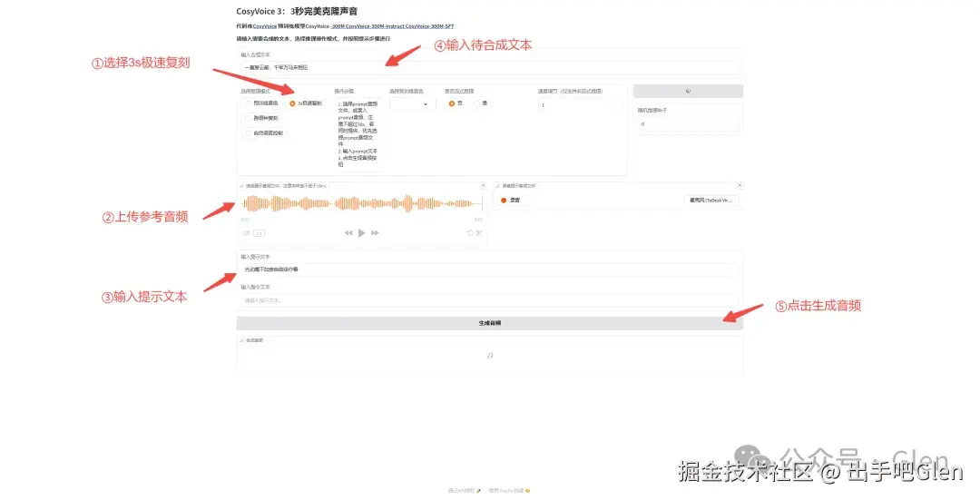Screen dimensions: 980x500
Task: Open the CosyVoice-300M model link
Action: tap(338, 26)
